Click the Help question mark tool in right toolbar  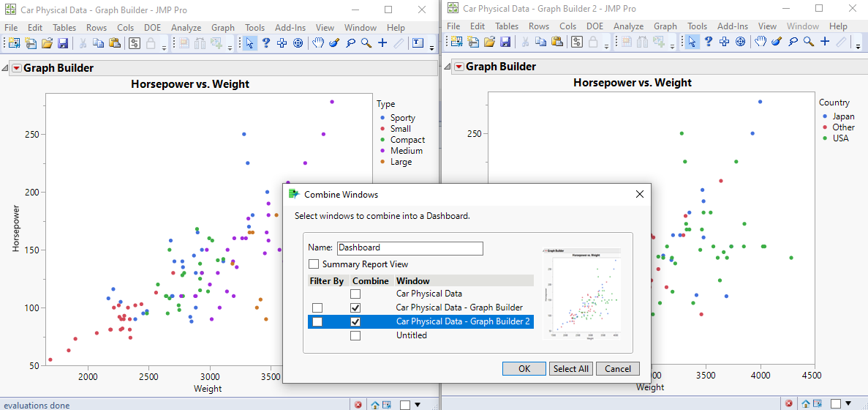(x=708, y=42)
